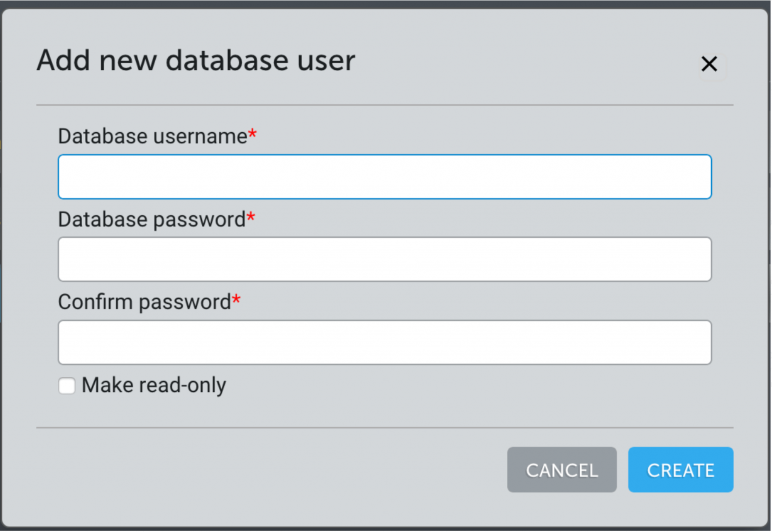
Task: Click the Database password input field
Action: click(x=384, y=259)
